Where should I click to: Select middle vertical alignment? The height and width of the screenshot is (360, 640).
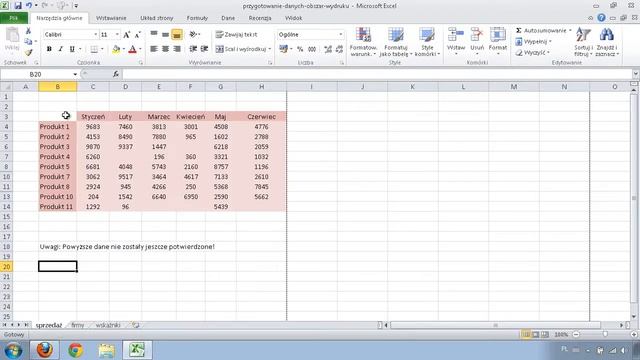(165, 35)
